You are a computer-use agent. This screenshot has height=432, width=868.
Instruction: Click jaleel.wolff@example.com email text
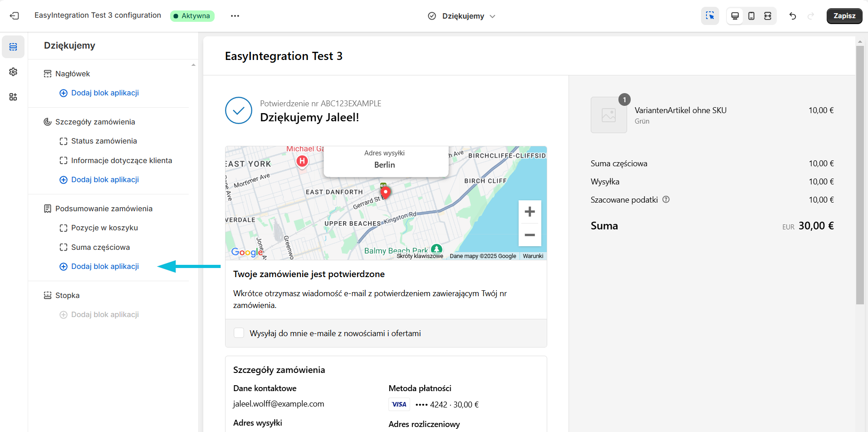(279, 404)
